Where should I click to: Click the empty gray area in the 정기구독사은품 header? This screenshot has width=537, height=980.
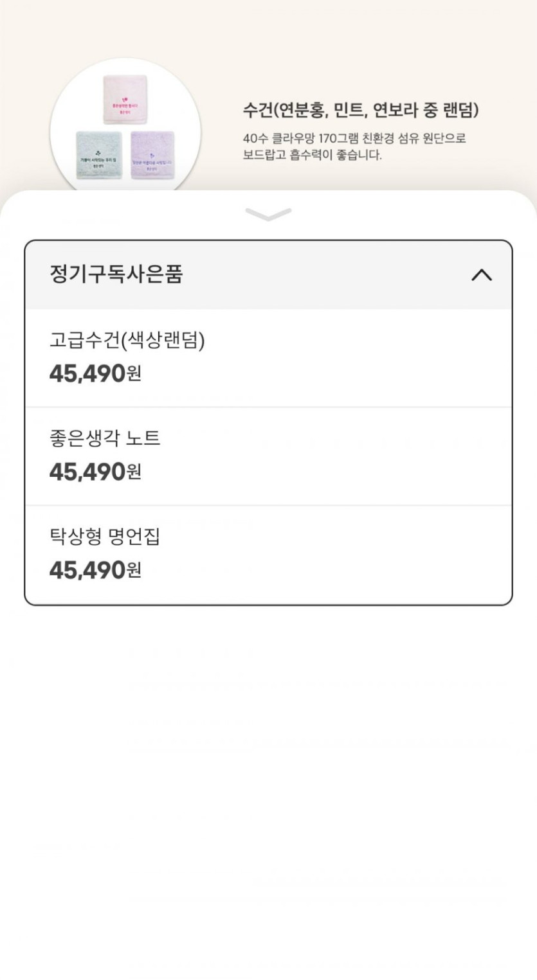pyautogui.click(x=322, y=275)
